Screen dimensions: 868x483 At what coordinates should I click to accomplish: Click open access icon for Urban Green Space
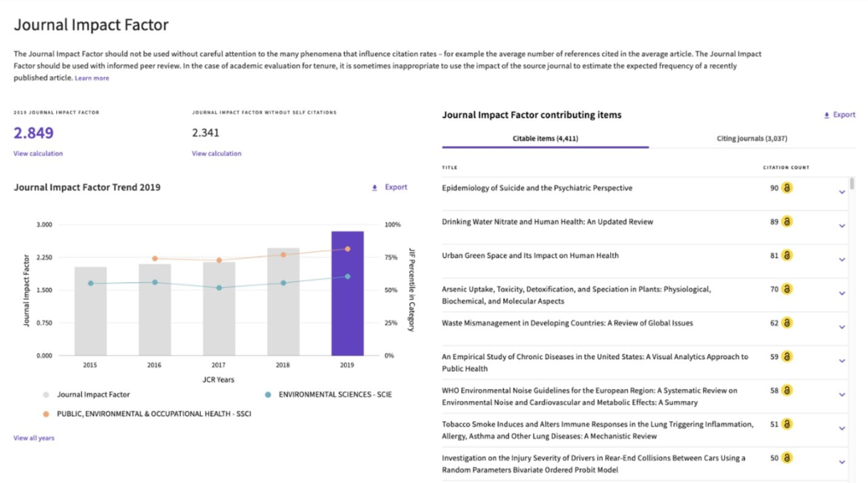(x=787, y=255)
